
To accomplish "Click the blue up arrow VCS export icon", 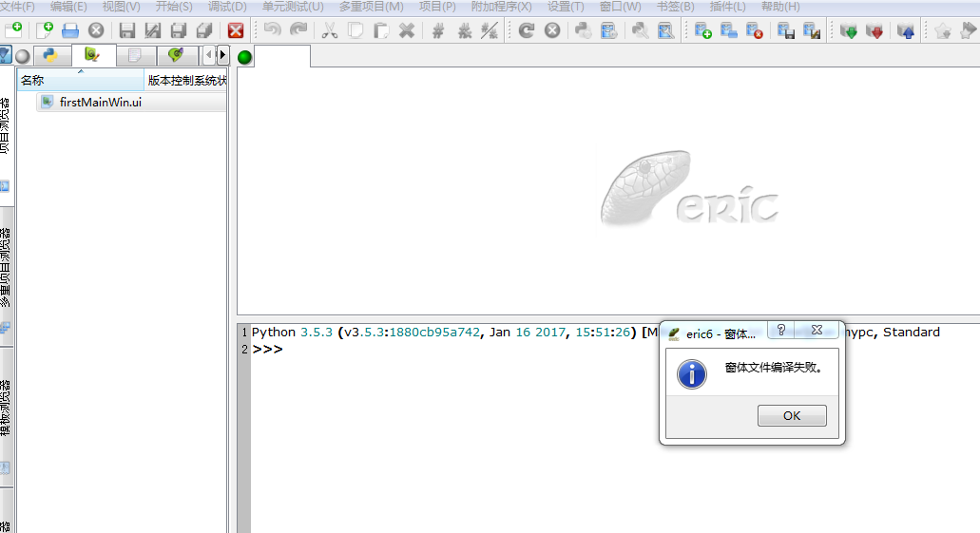I will (x=905, y=30).
